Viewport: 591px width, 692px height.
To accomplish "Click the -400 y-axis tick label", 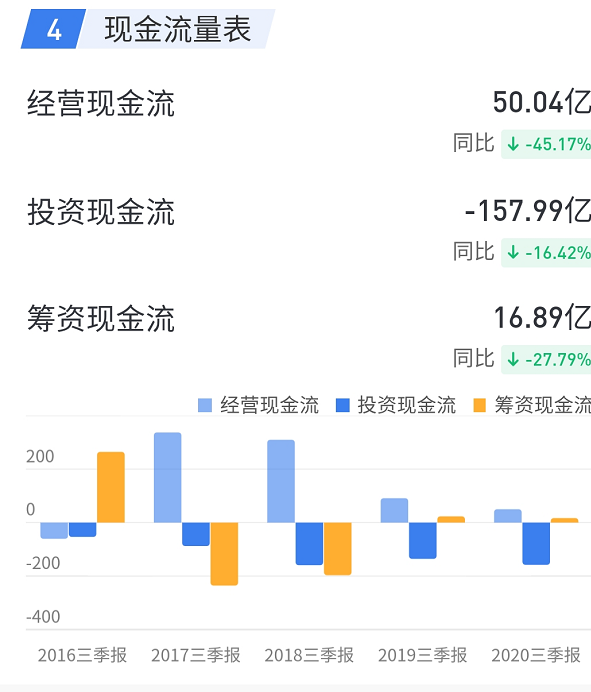I will point(43,617).
